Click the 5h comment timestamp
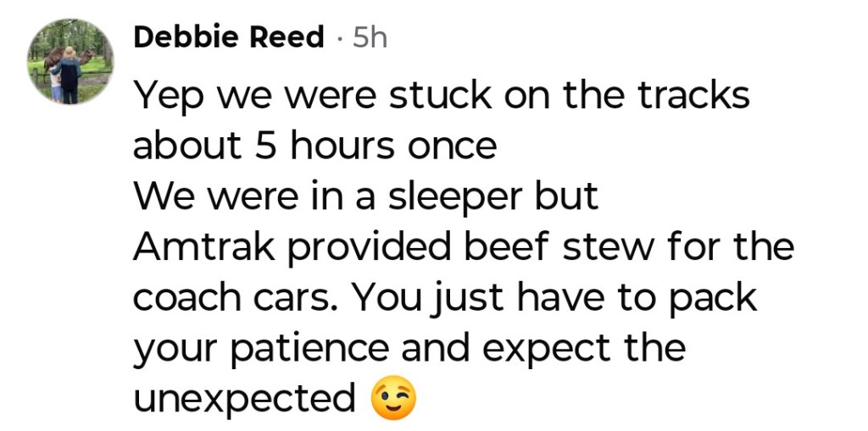868x431 pixels. (x=369, y=37)
